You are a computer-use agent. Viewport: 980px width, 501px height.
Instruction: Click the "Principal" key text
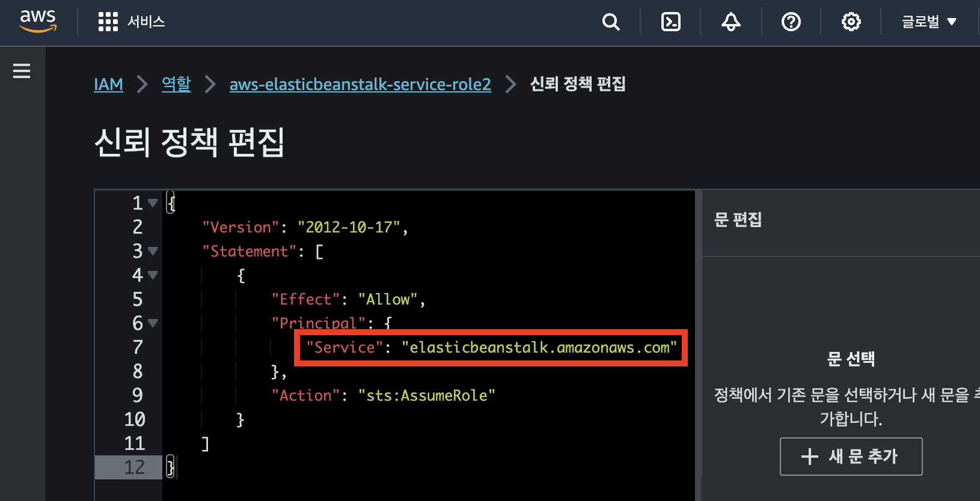click(x=319, y=323)
